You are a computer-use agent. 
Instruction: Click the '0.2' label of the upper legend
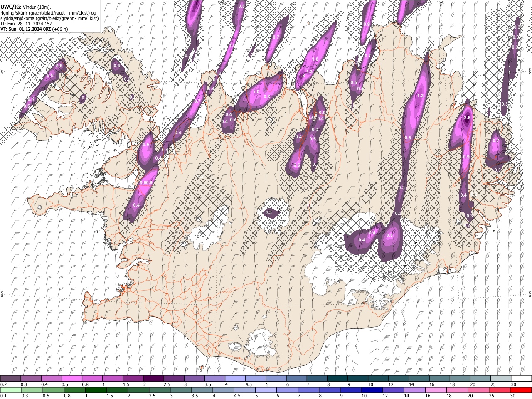[3, 384]
